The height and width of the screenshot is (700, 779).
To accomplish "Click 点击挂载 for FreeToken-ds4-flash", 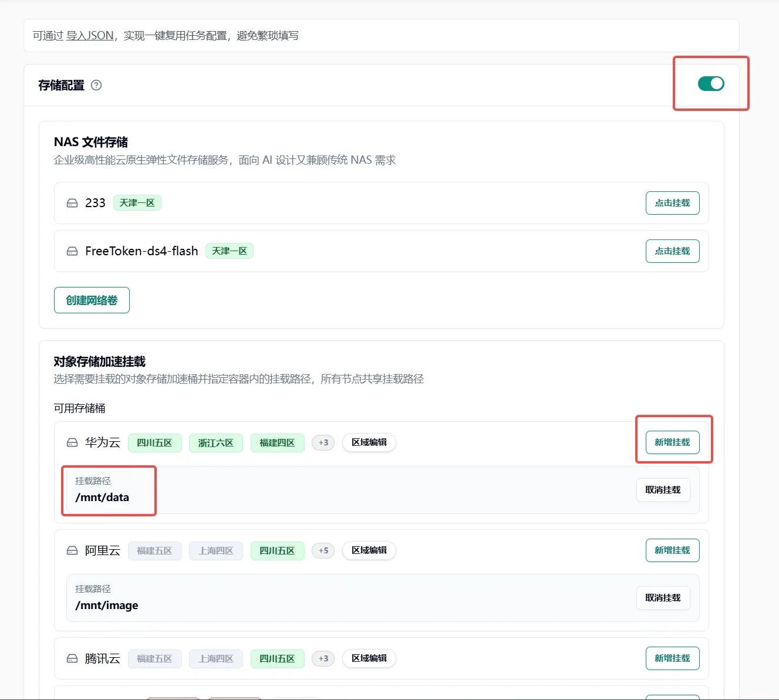I will coord(673,251).
